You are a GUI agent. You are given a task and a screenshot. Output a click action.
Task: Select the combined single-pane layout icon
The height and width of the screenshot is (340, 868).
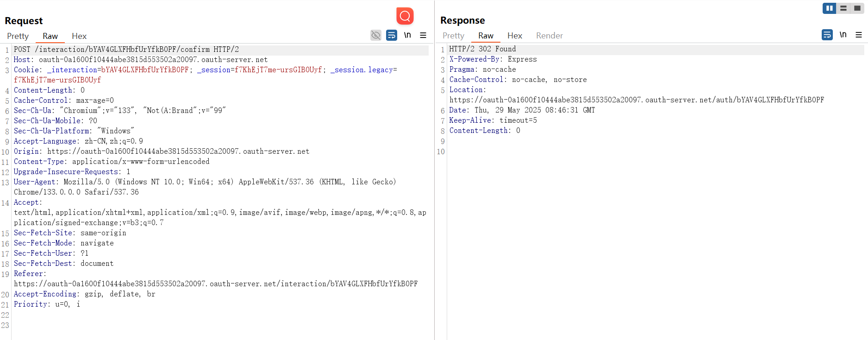[x=857, y=8]
